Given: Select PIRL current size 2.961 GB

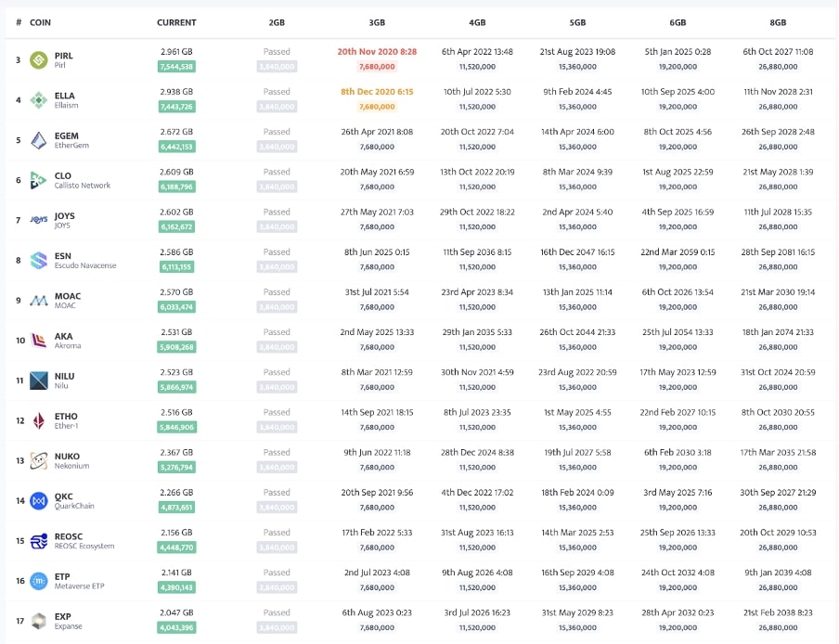Looking at the screenshot, I should coord(176,52).
